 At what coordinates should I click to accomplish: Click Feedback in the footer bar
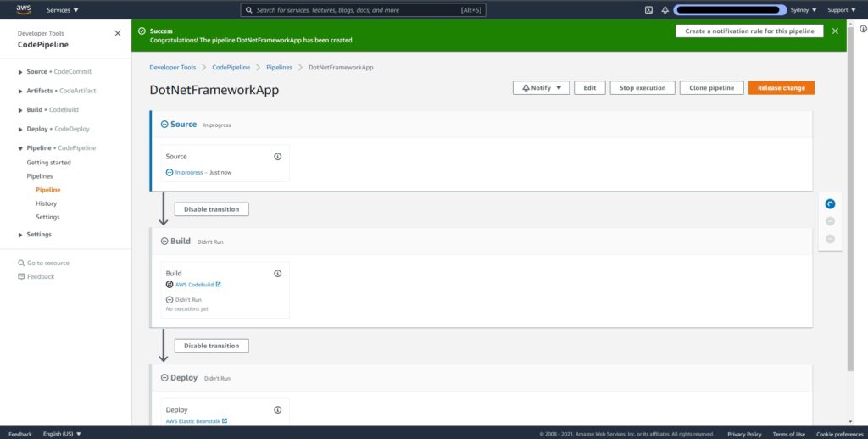coord(20,434)
